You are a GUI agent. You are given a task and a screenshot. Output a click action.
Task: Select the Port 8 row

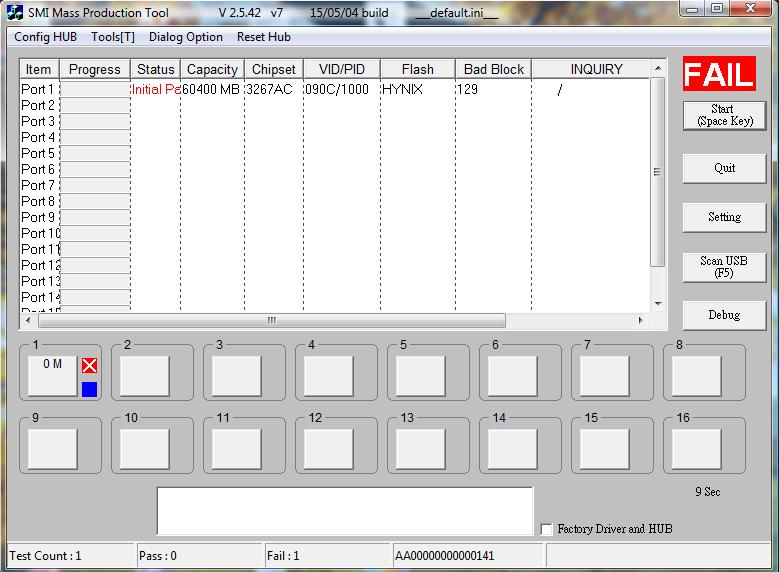click(335, 201)
